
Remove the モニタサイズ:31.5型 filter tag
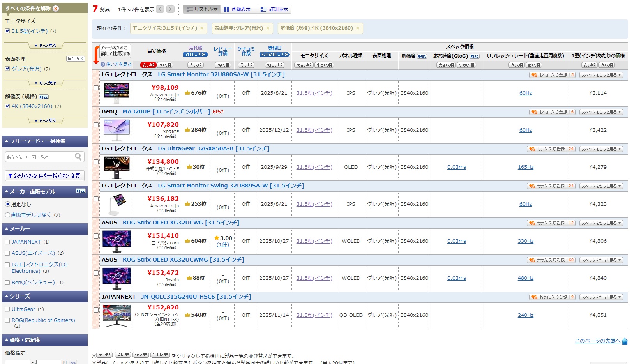point(202,28)
